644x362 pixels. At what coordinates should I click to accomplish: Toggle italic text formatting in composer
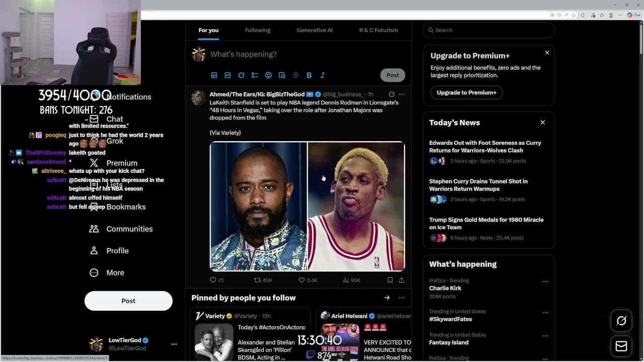coord(323,75)
